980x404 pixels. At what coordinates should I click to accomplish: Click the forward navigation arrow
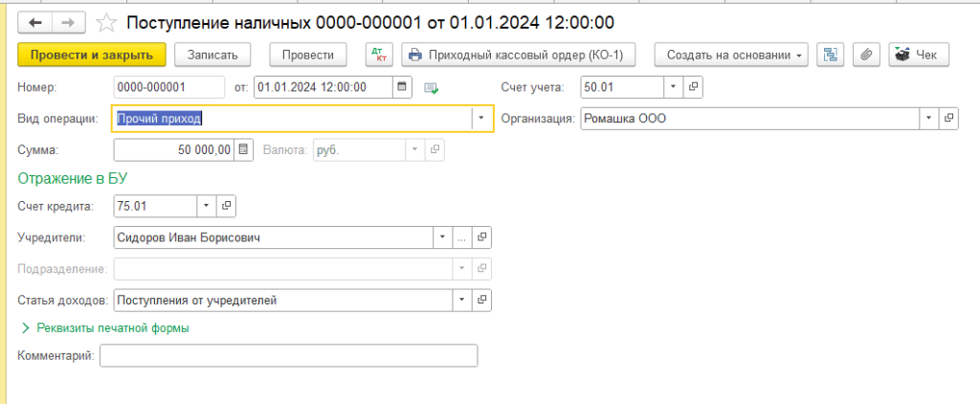pyautogui.click(x=68, y=21)
